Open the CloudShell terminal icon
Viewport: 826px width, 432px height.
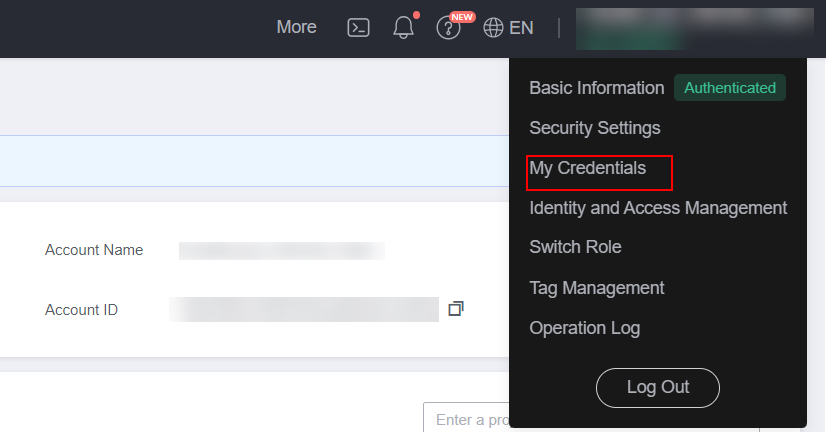(358, 27)
